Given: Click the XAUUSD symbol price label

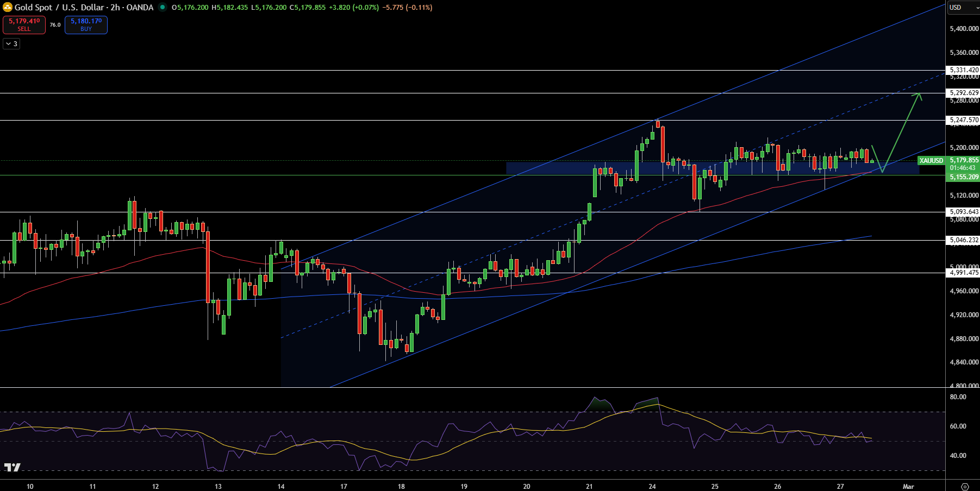Looking at the screenshot, I should point(932,161).
